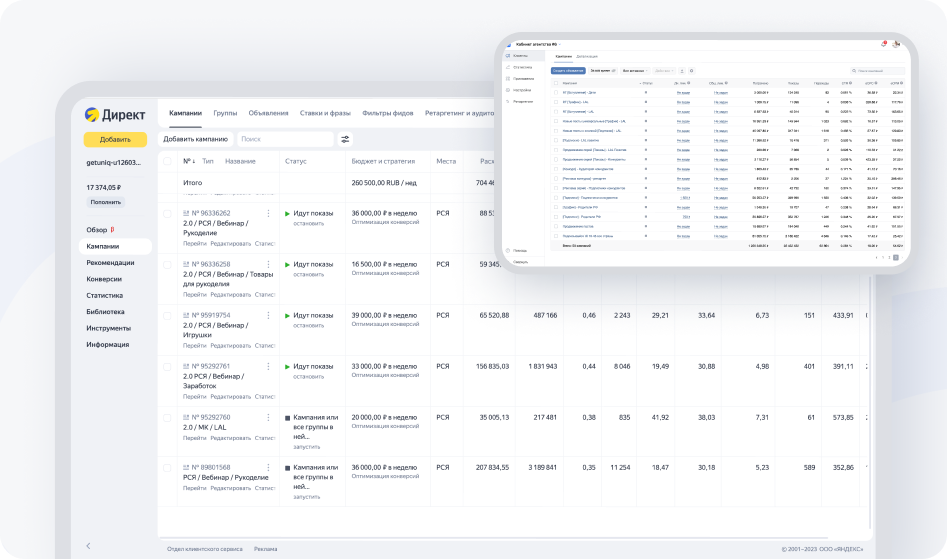The image size is (947, 559).
Task: Open Статистика in the sidebar
Action: 104,295
